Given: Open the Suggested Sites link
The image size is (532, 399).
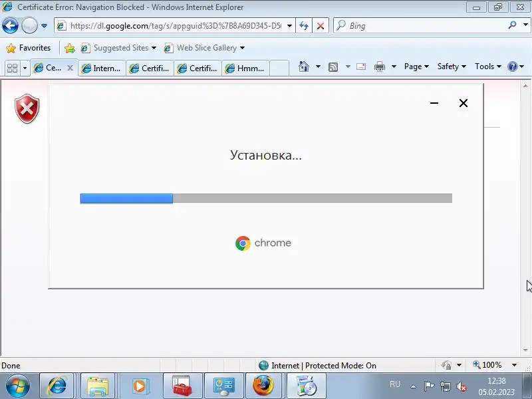Looking at the screenshot, I should pyautogui.click(x=118, y=48).
